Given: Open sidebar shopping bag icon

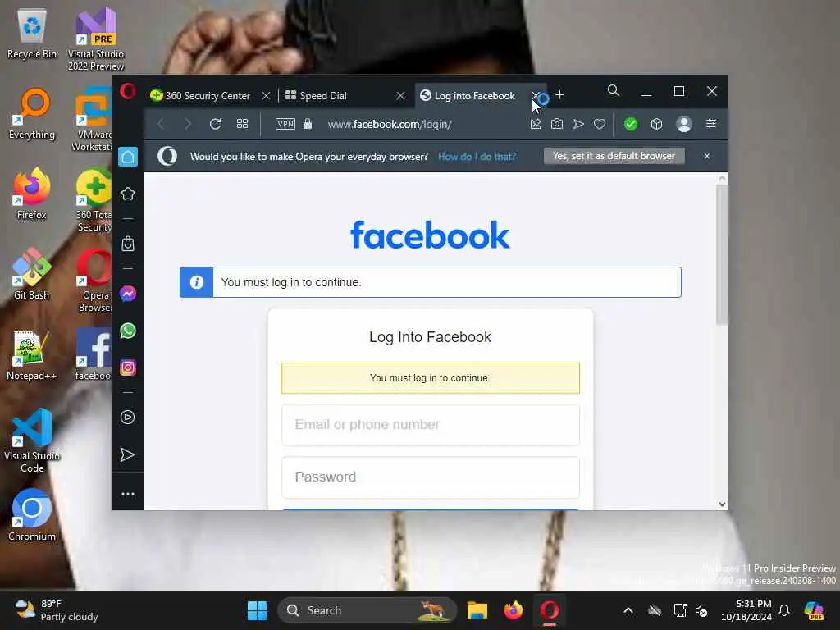Looking at the screenshot, I should click(127, 244).
